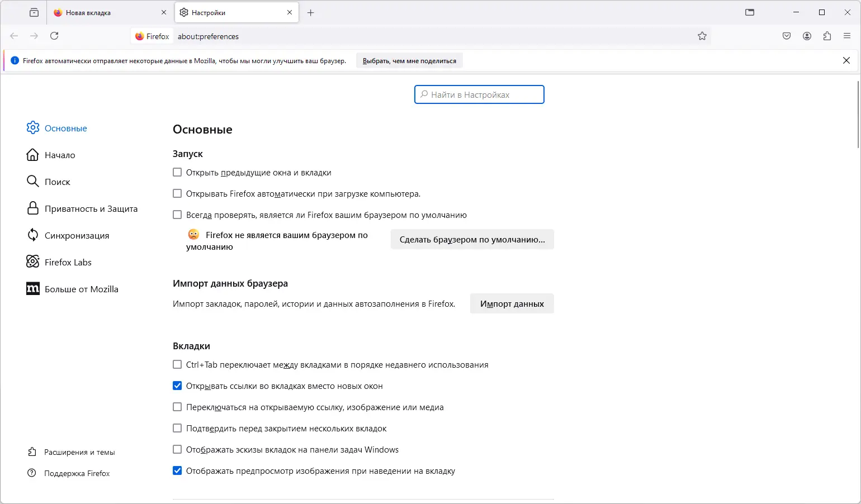
Task: Go to the "Поиск" settings section
Action: 57,182
